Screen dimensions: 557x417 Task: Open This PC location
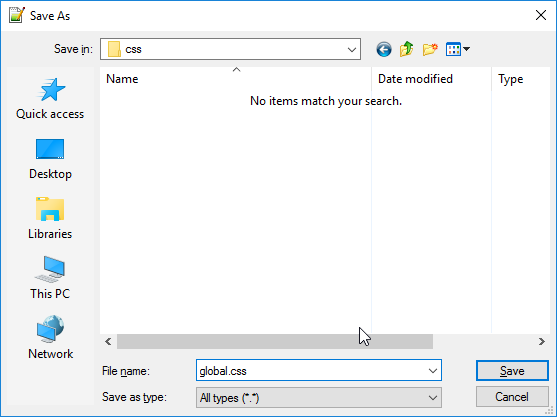click(x=50, y=278)
